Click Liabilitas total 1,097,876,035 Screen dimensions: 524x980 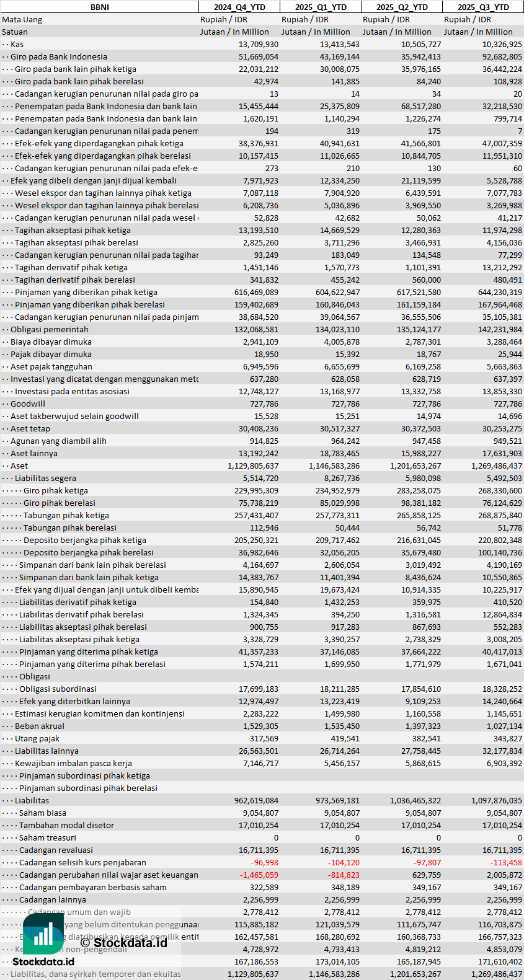497,800
